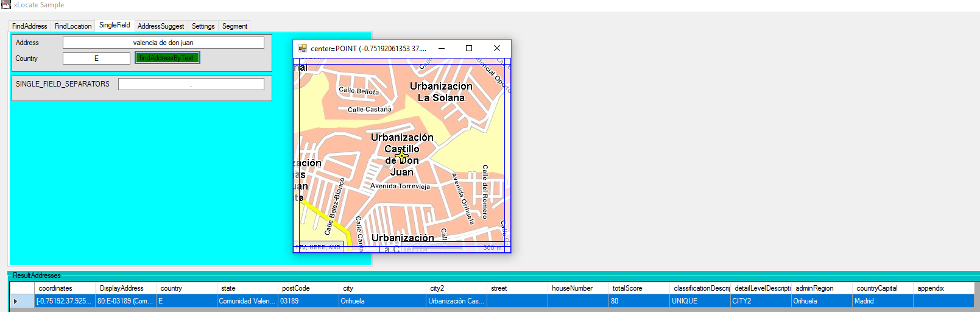The height and width of the screenshot is (312, 980).
Task: Select row arrow indicator in results grid
Action: tap(16, 301)
